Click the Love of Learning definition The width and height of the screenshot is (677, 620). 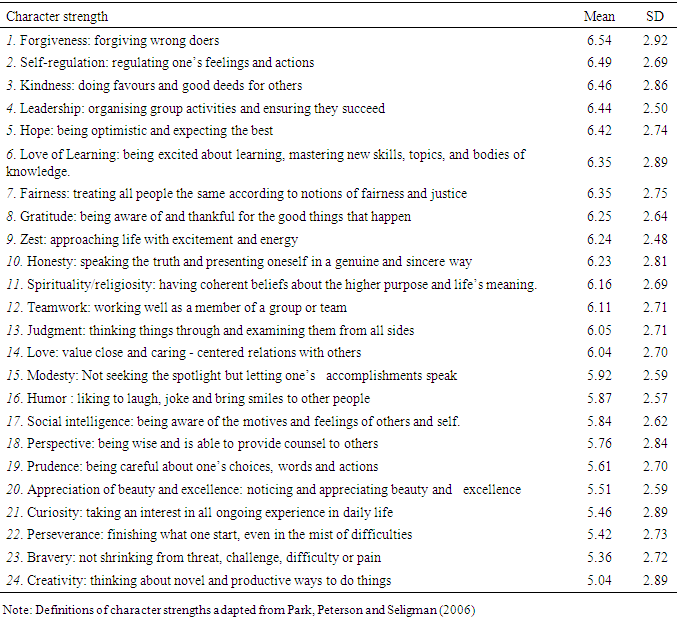[265, 162]
